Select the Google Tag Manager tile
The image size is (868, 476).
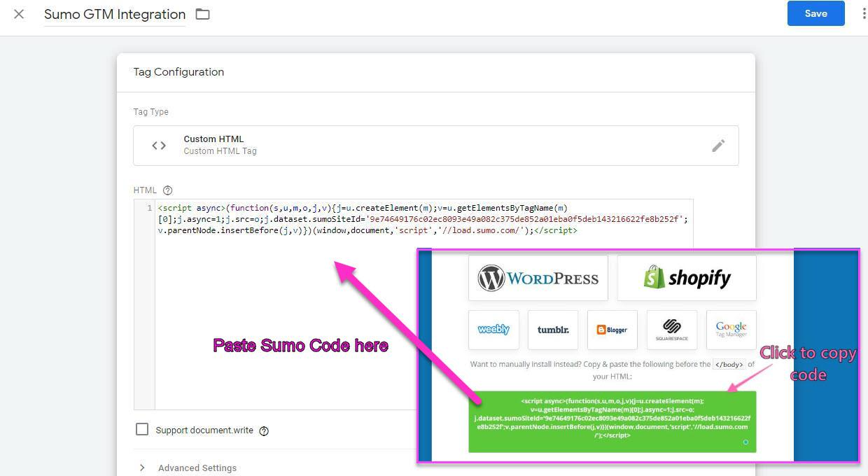[731, 330]
